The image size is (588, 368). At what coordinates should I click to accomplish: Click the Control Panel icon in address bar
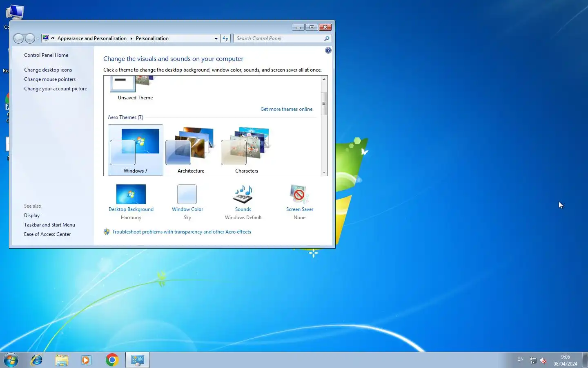click(x=46, y=38)
